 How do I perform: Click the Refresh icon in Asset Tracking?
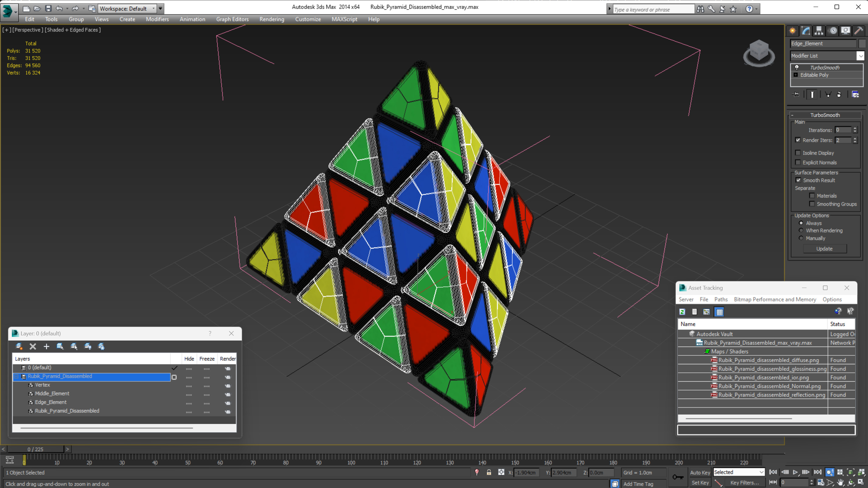click(682, 312)
